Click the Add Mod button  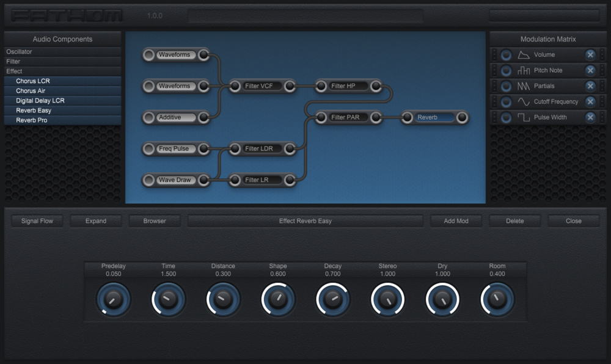pyautogui.click(x=456, y=220)
